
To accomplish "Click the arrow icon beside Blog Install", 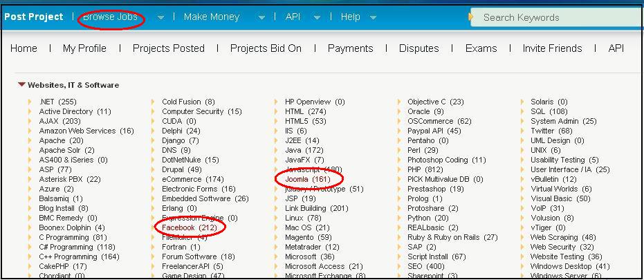I will (30, 208).
